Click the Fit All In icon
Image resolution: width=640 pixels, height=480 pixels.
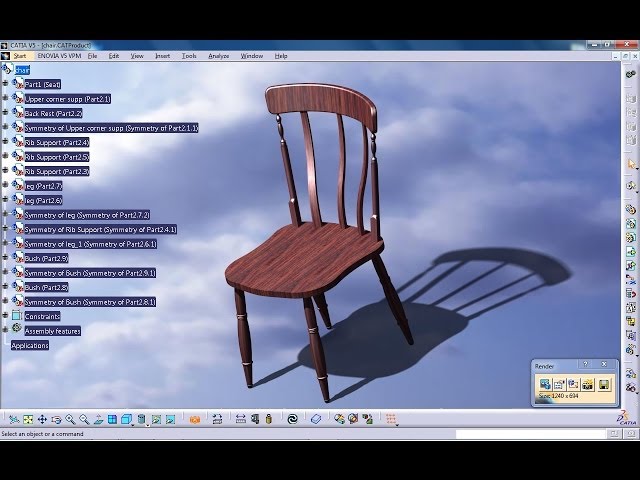28,419
